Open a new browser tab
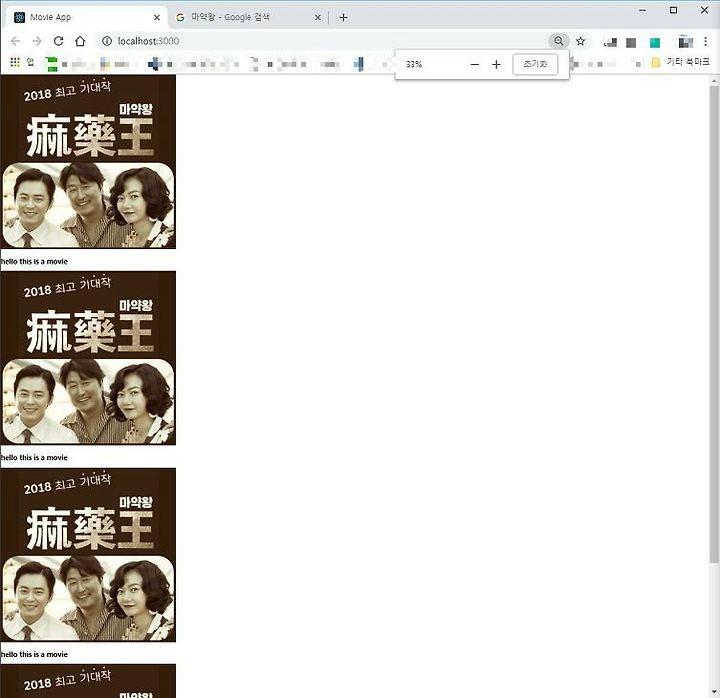Image resolution: width=720 pixels, height=698 pixels. pos(343,17)
